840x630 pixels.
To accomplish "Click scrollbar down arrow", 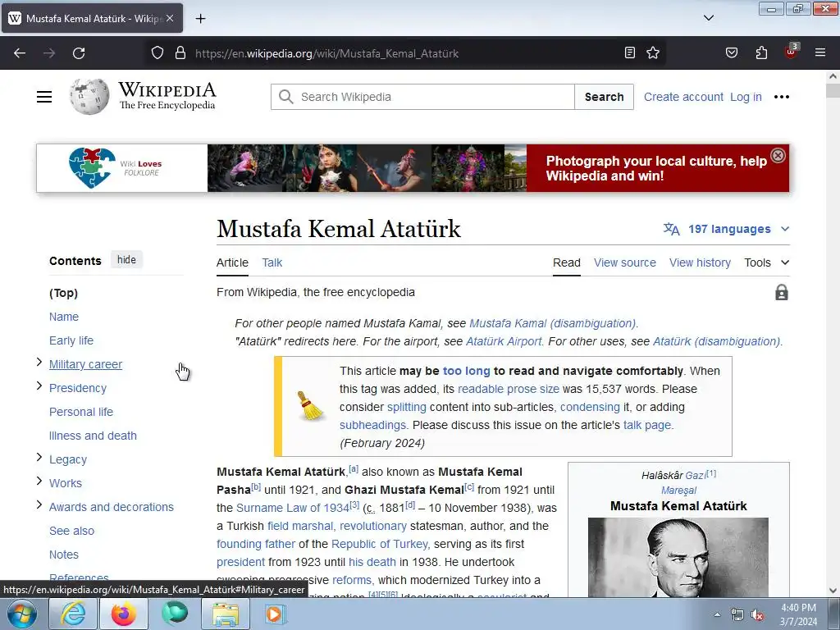I will 833,591.
